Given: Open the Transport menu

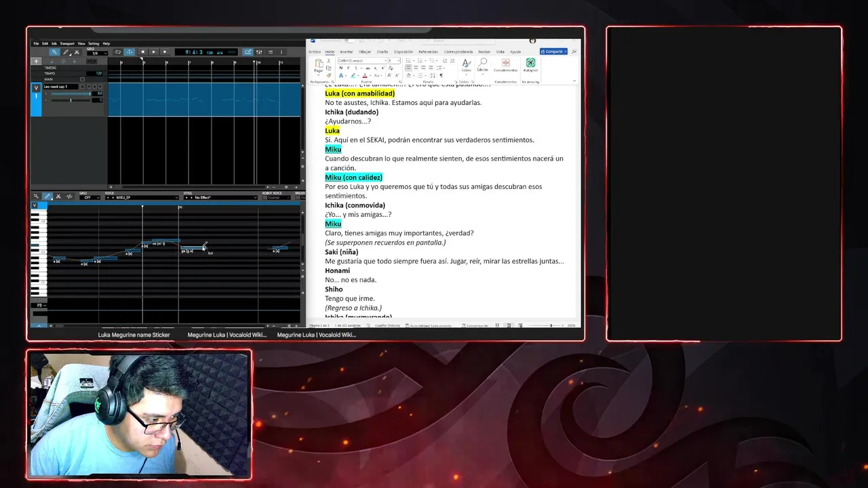Looking at the screenshot, I should [x=67, y=43].
